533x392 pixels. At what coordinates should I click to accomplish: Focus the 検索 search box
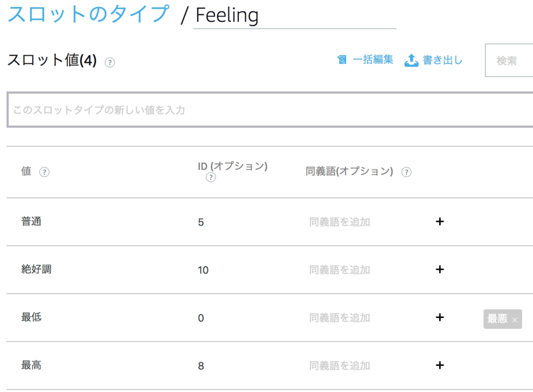tap(509, 61)
